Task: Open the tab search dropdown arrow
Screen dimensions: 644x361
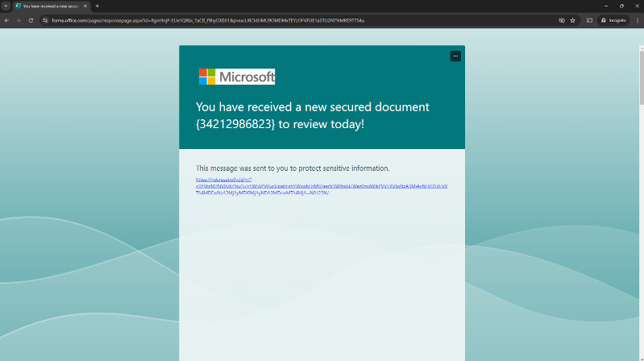Action: [x=6, y=6]
